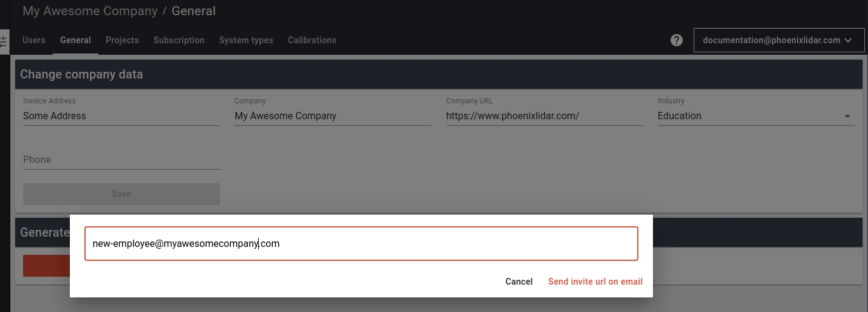Focus the Company name field
The width and height of the screenshot is (868, 312).
[x=332, y=116]
